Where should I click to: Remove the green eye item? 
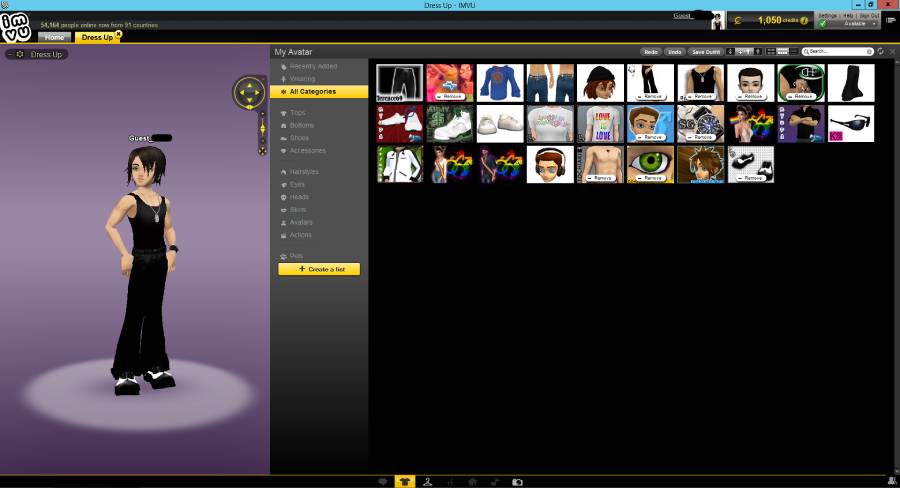tap(650, 178)
